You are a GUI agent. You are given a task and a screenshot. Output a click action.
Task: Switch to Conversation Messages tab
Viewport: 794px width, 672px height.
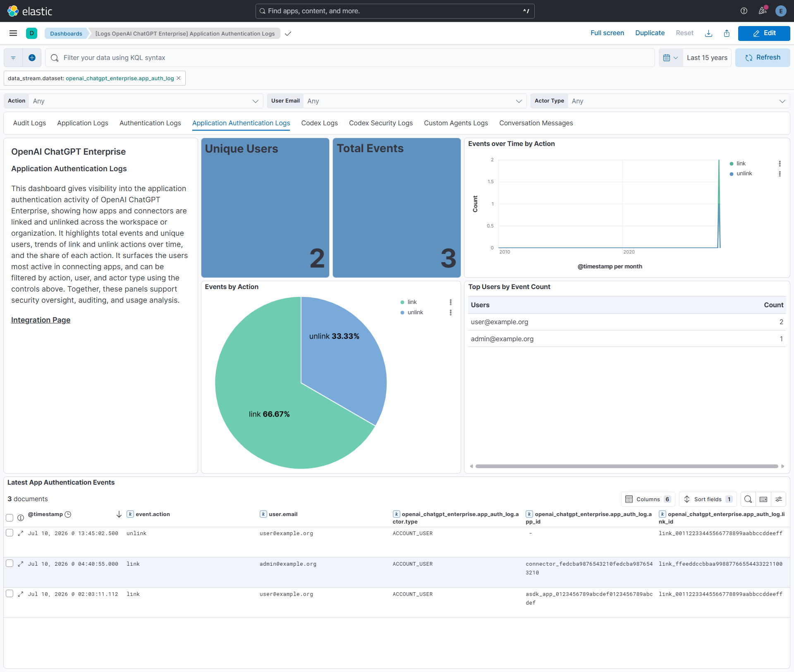click(536, 123)
